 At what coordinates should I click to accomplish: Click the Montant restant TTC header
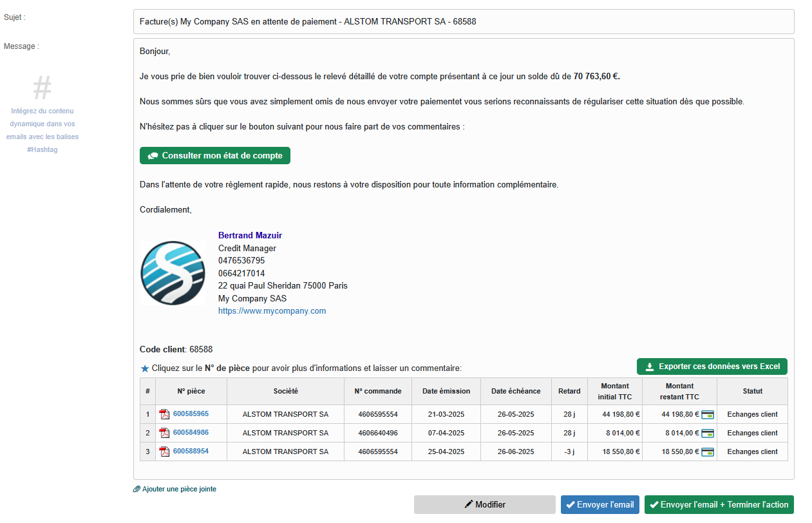point(679,391)
